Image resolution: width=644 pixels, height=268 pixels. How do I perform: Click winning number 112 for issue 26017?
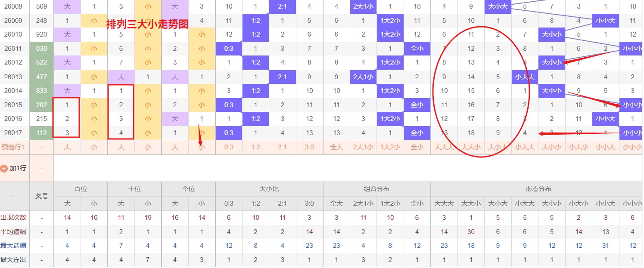tap(42, 133)
